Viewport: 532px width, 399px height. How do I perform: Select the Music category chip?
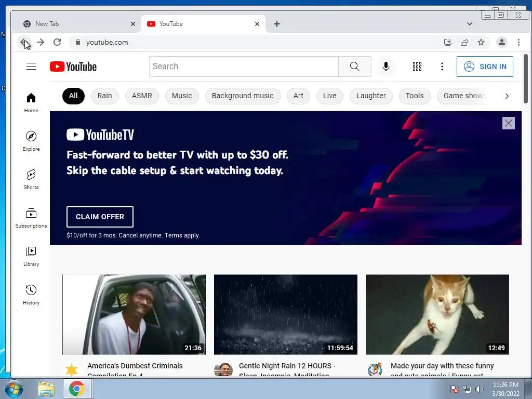(182, 96)
